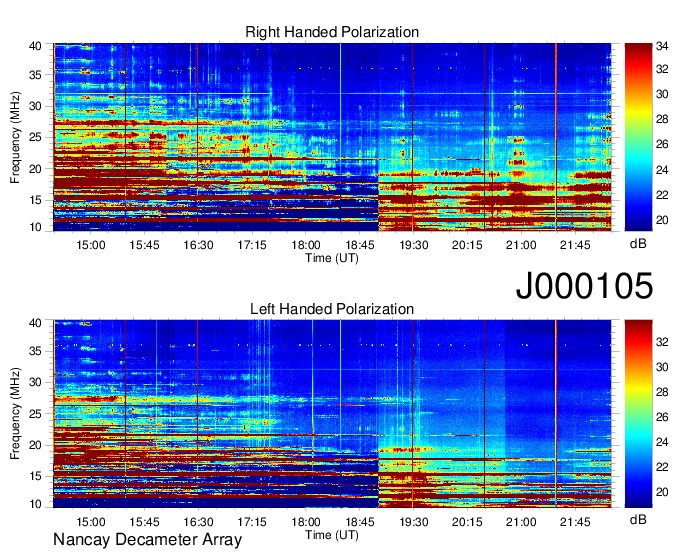Click "Frequency (MHz)" axis label of lower plot
The height and width of the screenshot is (552, 680).
15,414
